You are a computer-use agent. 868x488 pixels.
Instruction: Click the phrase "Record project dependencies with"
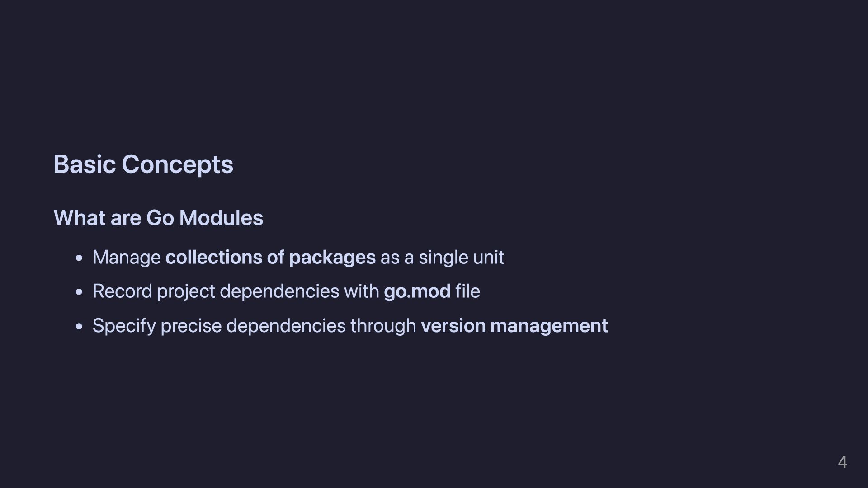tap(236, 291)
